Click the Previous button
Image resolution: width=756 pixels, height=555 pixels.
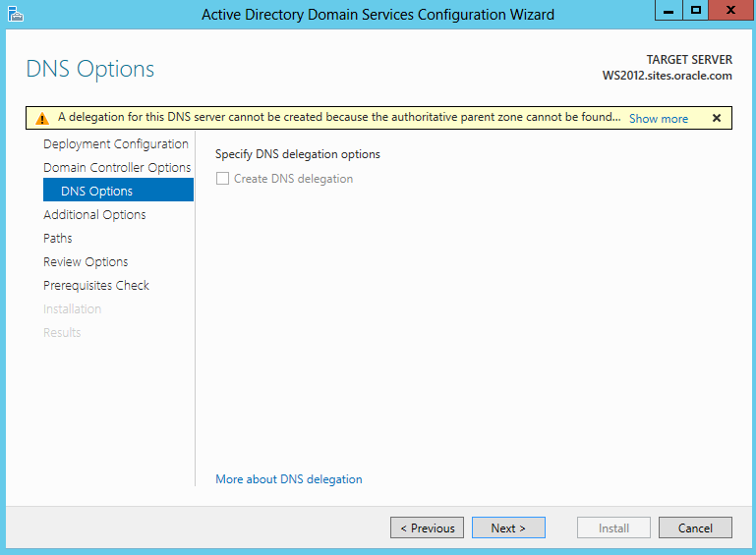coord(427,527)
